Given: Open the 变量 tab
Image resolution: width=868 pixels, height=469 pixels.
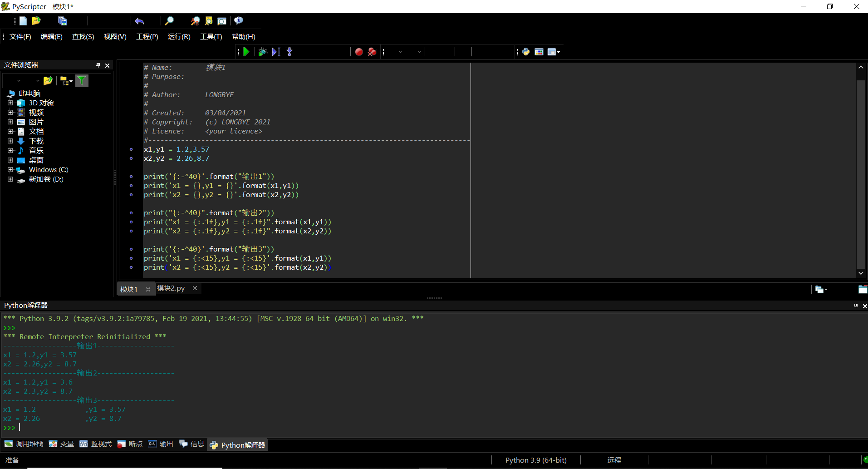Looking at the screenshot, I should tap(61, 444).
